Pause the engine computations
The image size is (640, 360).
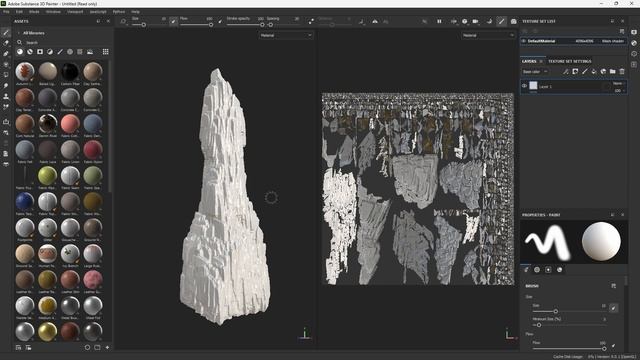[x=439, y=21]
